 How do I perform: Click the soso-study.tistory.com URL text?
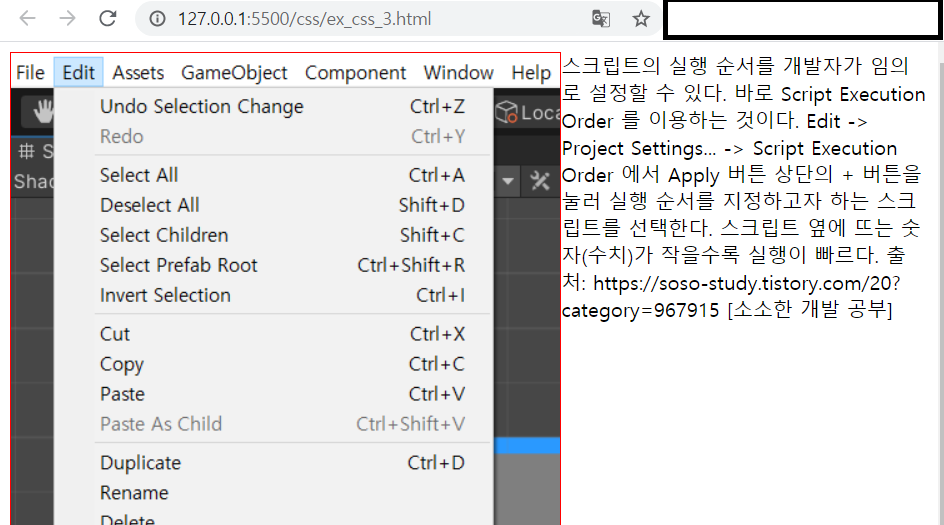tap(746, 283)
